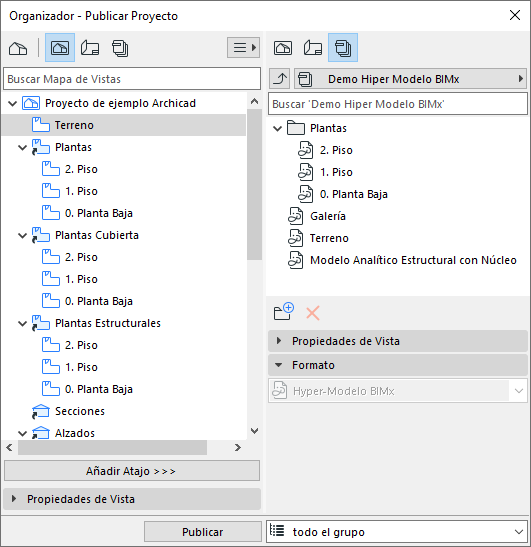Click the left tree scroll down arrow

tap(255, 431)
